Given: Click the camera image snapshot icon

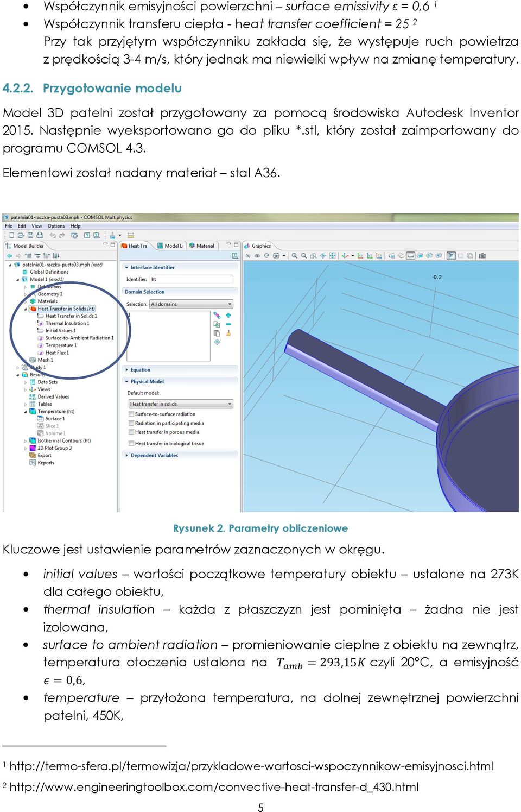Looking at the screenshot, I should click(x=482, y=255).
